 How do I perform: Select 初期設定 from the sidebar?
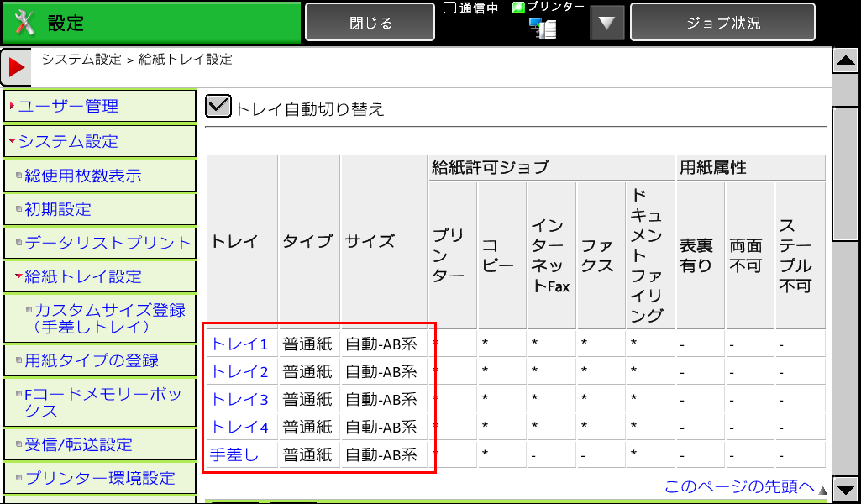coord(58,209)
